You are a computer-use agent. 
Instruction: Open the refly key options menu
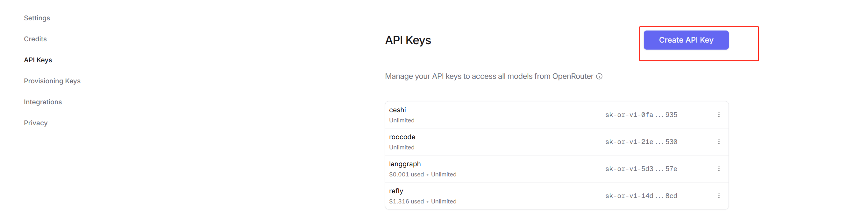pos(719,196)
